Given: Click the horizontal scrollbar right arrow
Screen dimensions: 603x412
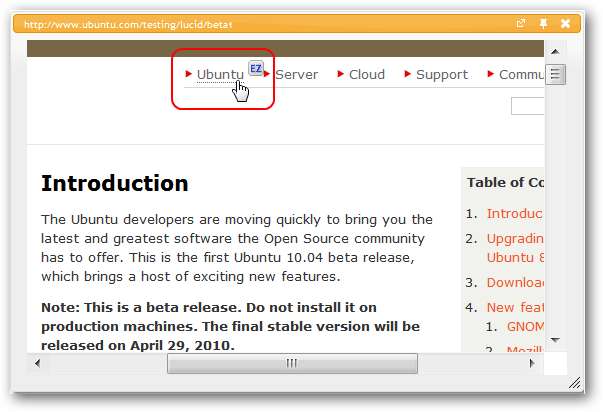Looking at the screenshot, I should [x=532, y=363].
